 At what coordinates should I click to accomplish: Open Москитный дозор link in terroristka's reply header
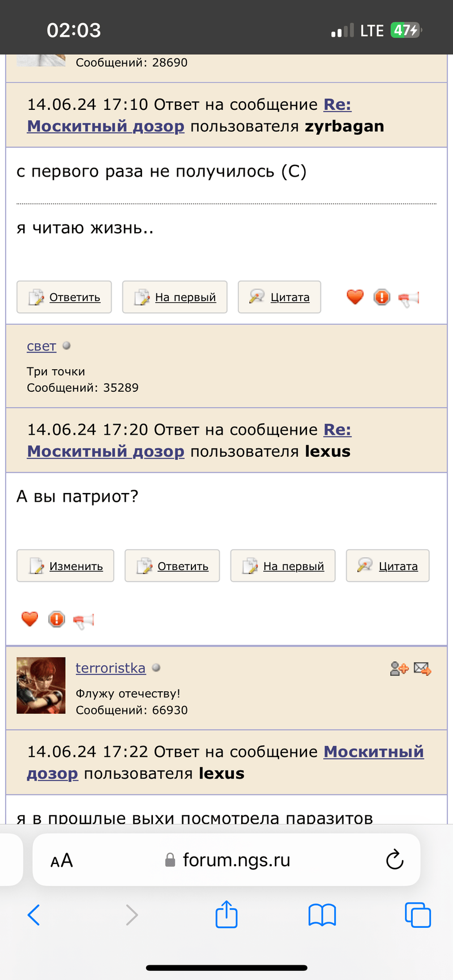[374, 752]
